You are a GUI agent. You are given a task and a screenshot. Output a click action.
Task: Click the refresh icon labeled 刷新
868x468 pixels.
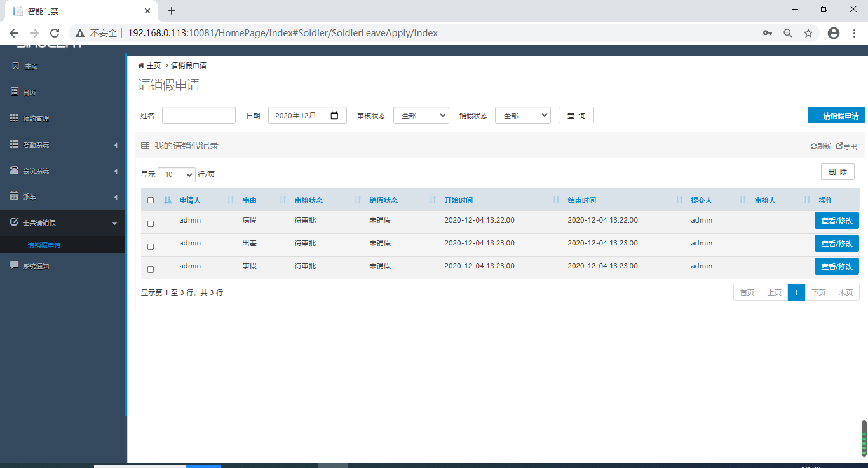[814, 146]
